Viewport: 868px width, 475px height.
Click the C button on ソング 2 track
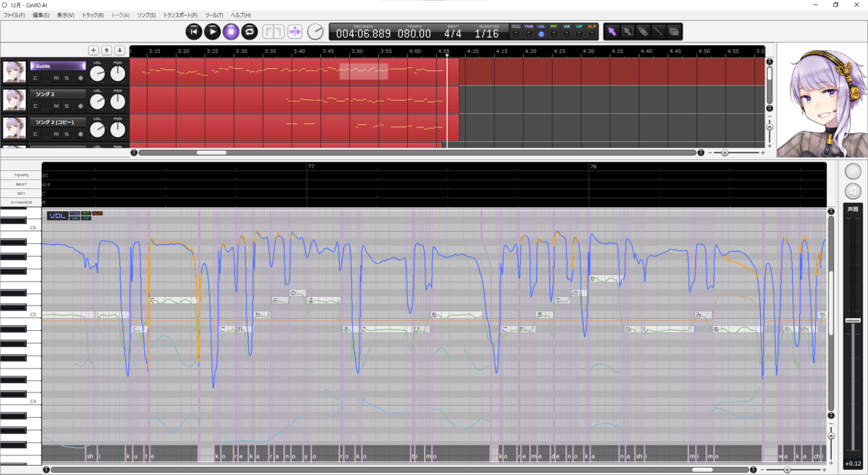coord(35,106)
